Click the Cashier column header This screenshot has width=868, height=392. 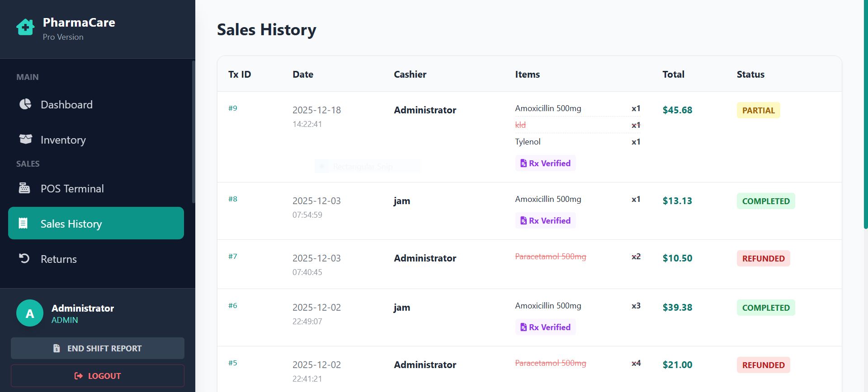point(410,75)
